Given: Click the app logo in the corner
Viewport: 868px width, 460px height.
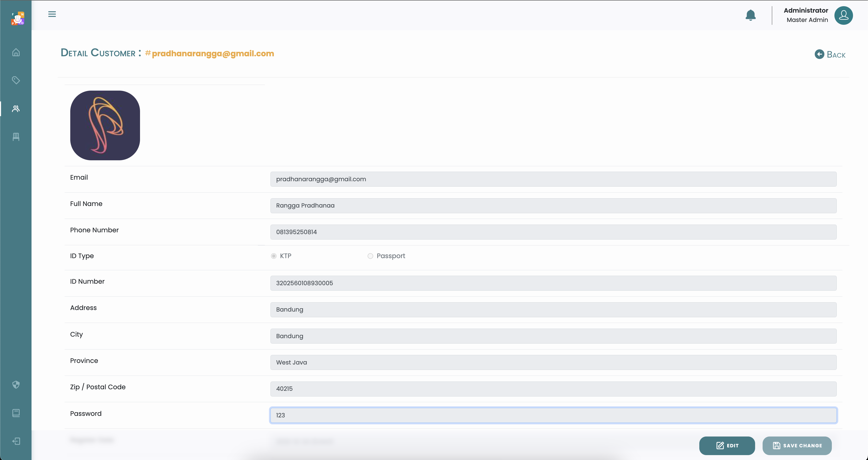Looking at the screenshot, I should pyautogui.click(x=18, y=19).
